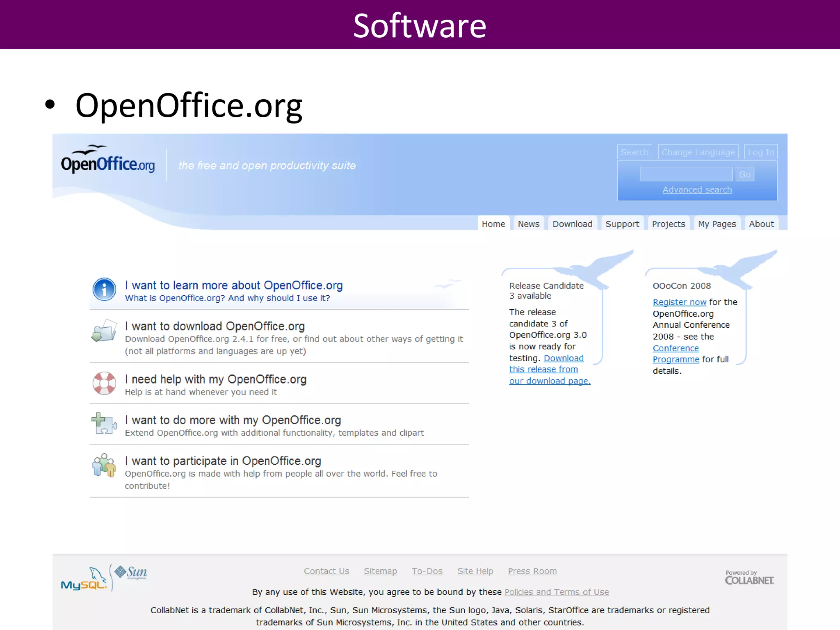This screenshot has width=840, height=630.
Task: Click the people participate icon
Action: pos(104,465)
